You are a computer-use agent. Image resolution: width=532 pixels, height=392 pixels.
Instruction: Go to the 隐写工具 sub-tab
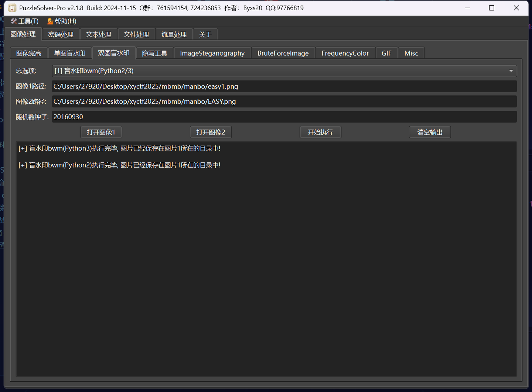click(155, 53)
